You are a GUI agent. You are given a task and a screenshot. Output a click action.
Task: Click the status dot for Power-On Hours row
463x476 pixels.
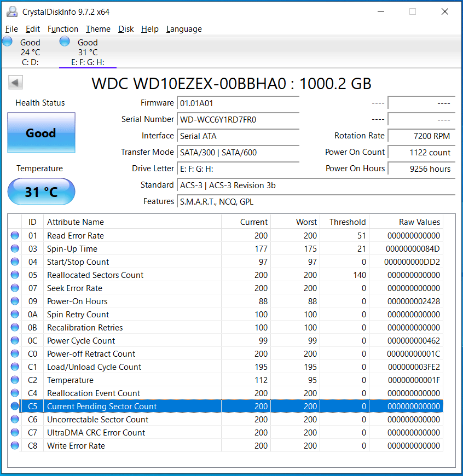pos(15,301)
